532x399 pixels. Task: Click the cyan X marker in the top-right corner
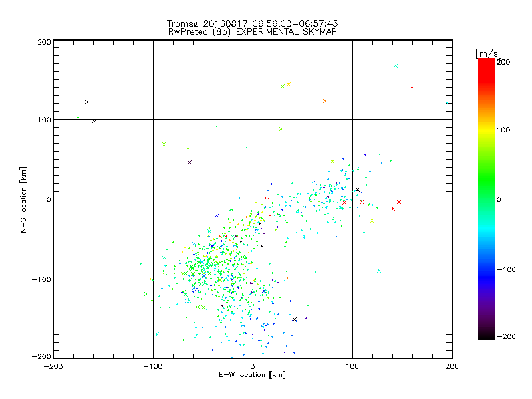pyautogui.click(x=396, y=66)
